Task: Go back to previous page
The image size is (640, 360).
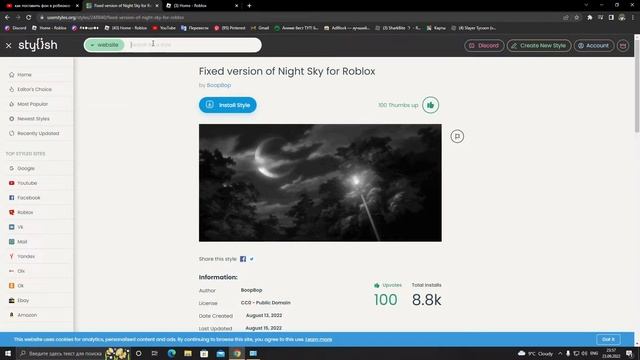Action: pos(7,17)
